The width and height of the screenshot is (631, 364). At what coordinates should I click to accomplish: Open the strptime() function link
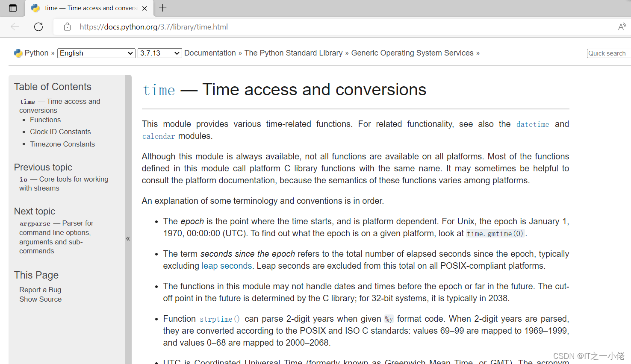220,319
